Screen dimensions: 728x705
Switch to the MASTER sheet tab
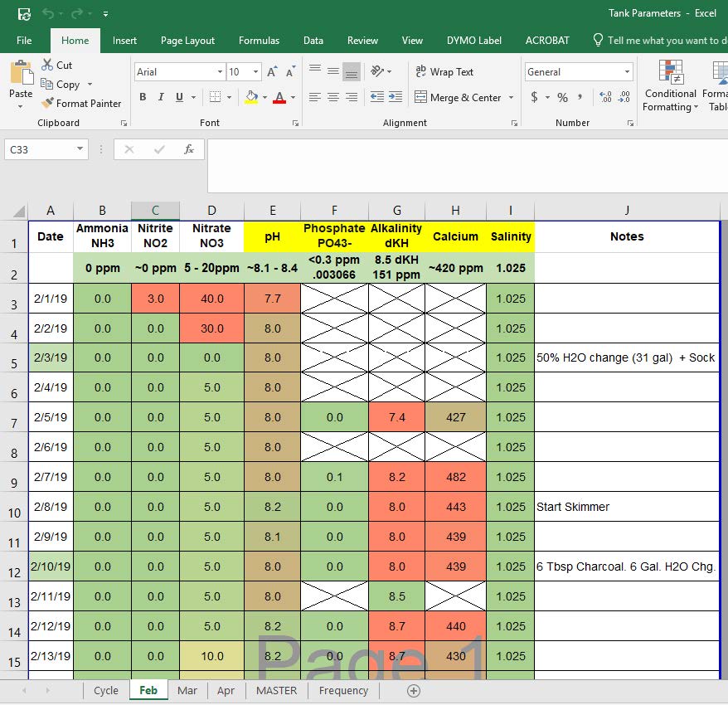276,690
